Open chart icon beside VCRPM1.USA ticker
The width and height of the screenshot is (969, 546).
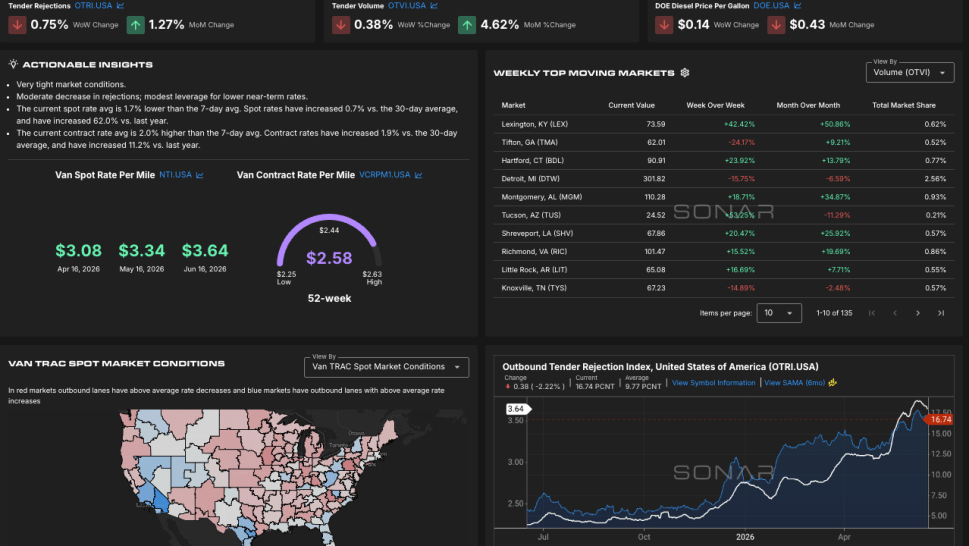tap(418, 175)
